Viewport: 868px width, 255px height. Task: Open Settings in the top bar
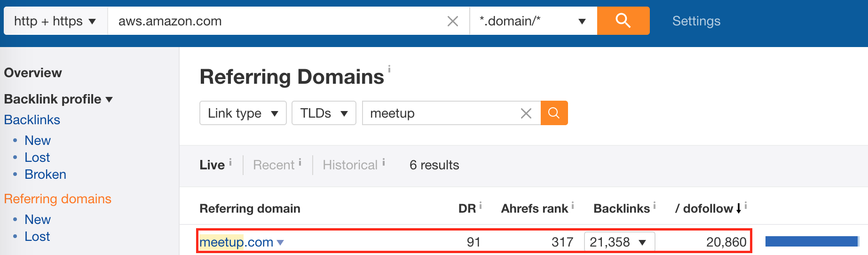696,21
